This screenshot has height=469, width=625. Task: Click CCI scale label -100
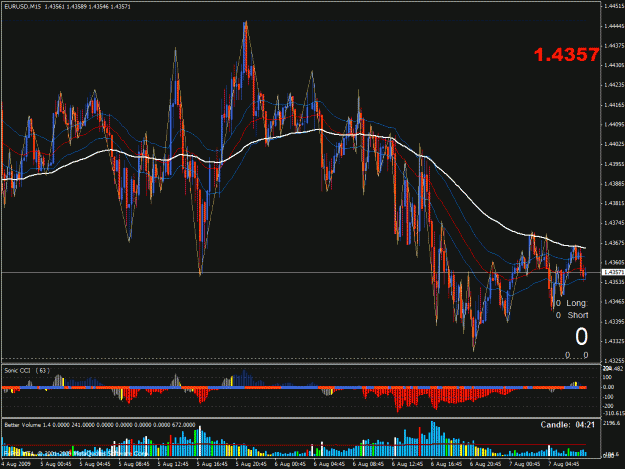tap(608, 397)
